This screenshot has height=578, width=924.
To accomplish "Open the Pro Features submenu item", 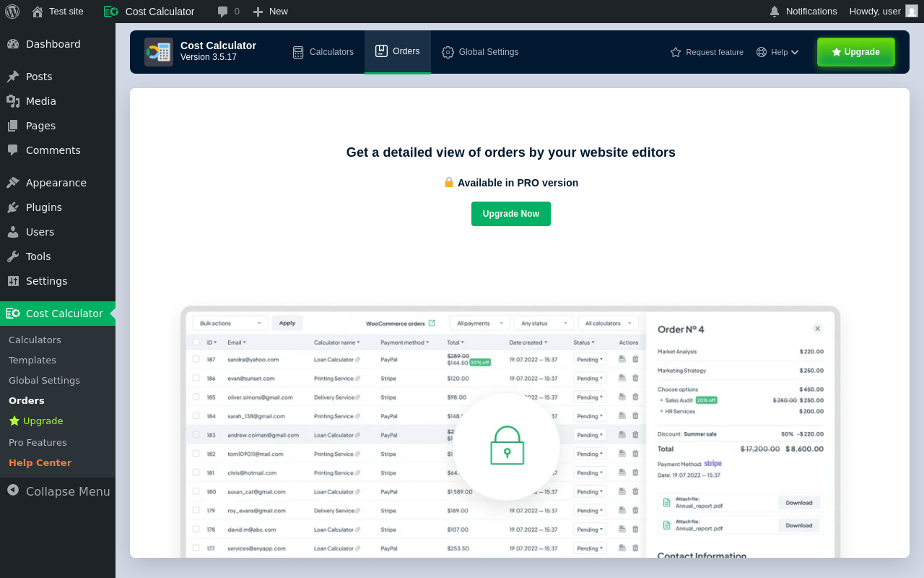I will 38,442.
